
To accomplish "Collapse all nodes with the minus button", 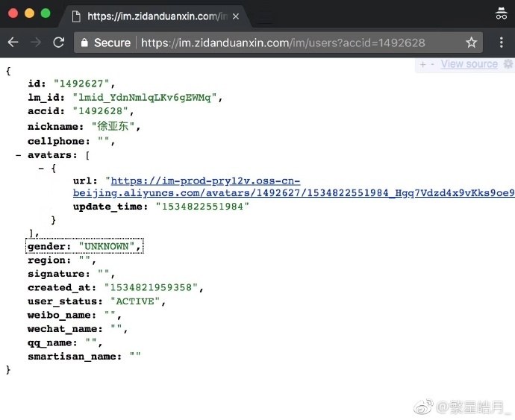I will [432, 65].
